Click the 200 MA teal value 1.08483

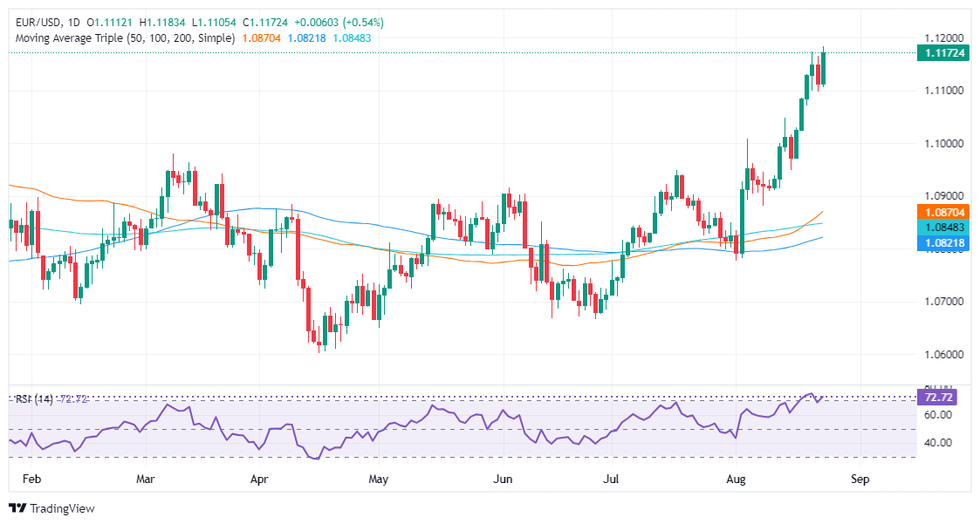pos(352,38)
